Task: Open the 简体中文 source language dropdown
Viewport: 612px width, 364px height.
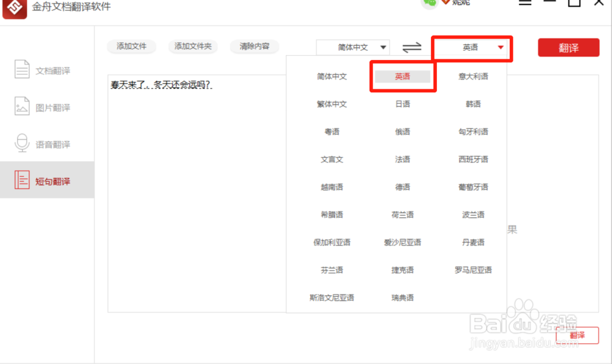Action: point(353,48)
